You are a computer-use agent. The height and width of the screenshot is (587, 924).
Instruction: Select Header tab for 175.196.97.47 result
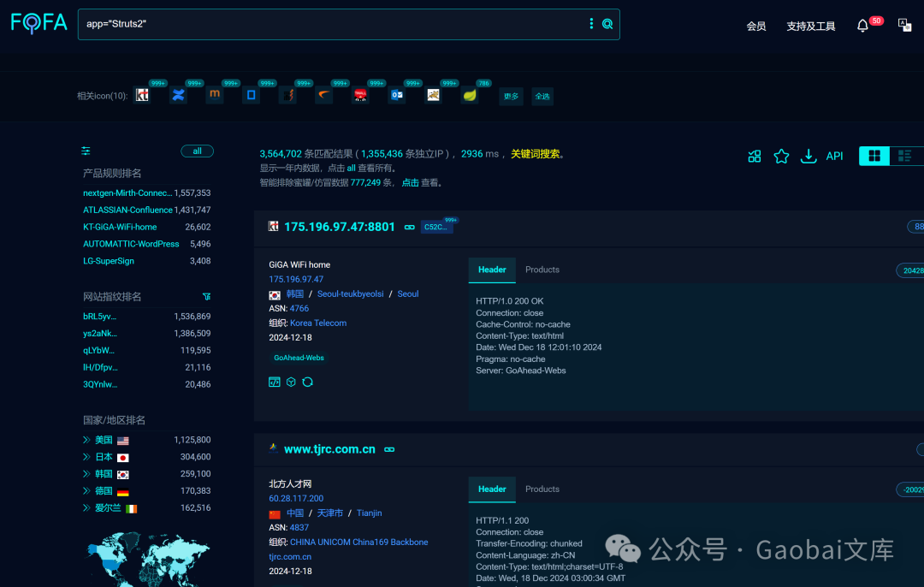(x=492, y=270)
